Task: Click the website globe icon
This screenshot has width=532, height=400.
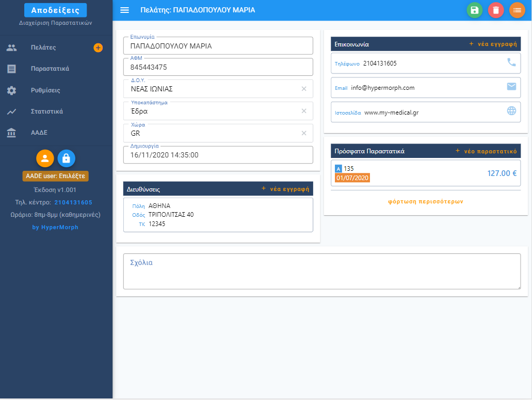Action: (511, 110)
